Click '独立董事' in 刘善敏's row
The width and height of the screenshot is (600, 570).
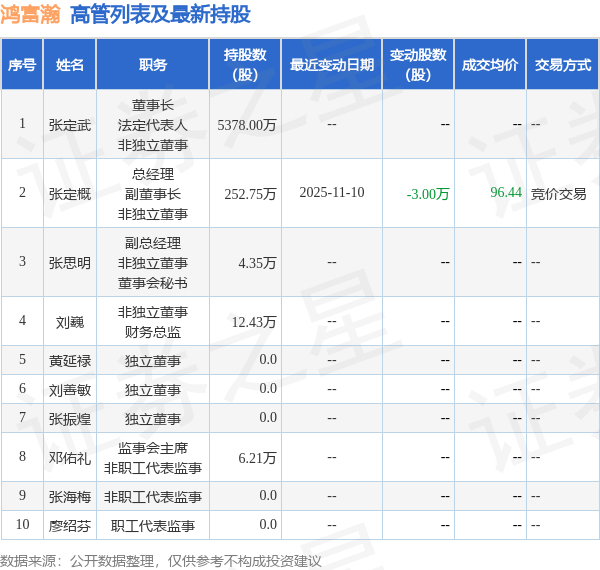[153, 390]
